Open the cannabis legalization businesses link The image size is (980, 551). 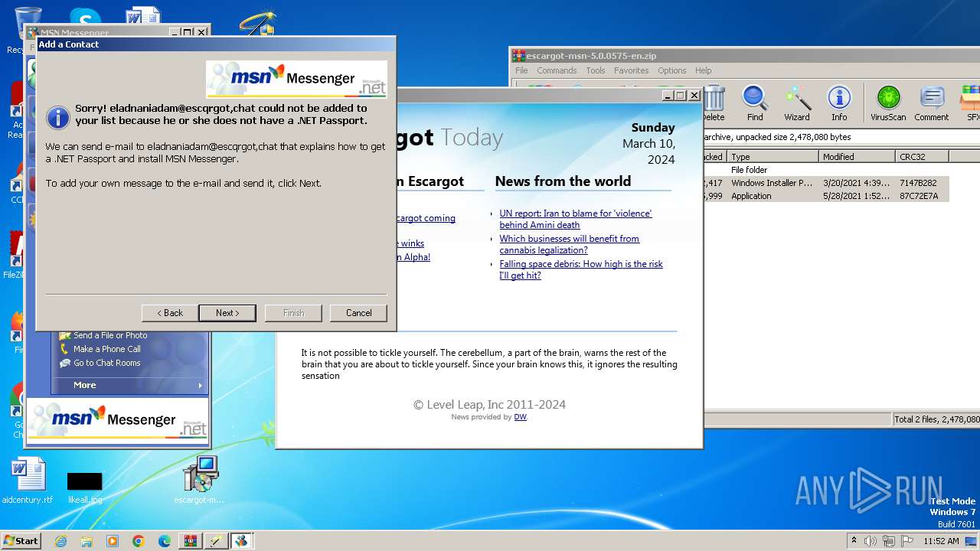[570, 244]
